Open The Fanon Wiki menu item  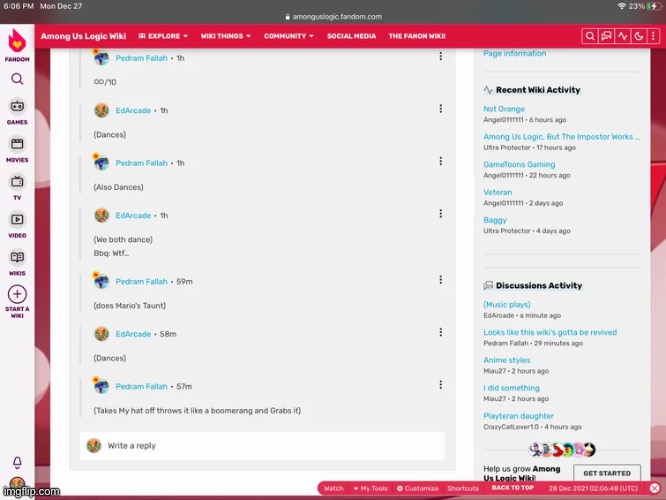click(x=417, y=36)
